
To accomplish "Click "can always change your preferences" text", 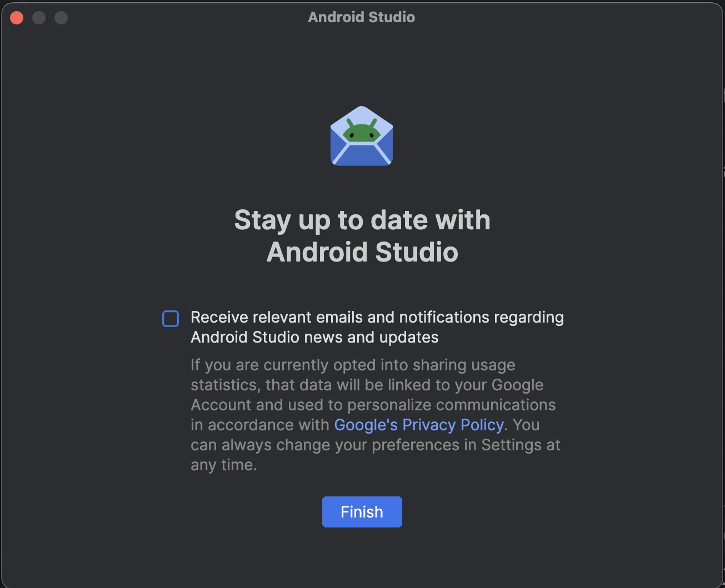I will pyautogui.click(x=333, y=445).
